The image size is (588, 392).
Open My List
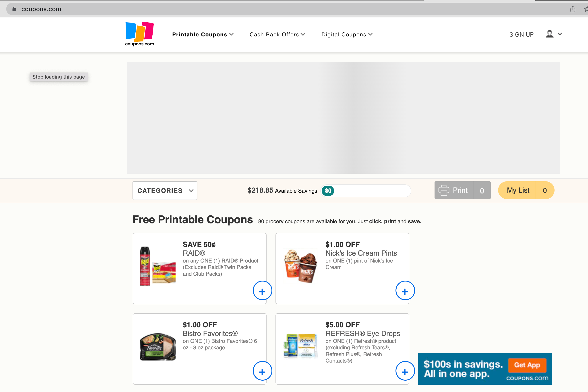(x=517, y=190)
